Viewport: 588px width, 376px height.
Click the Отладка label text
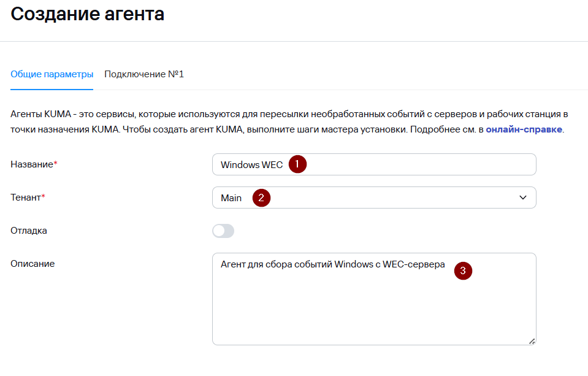[29, 231]
